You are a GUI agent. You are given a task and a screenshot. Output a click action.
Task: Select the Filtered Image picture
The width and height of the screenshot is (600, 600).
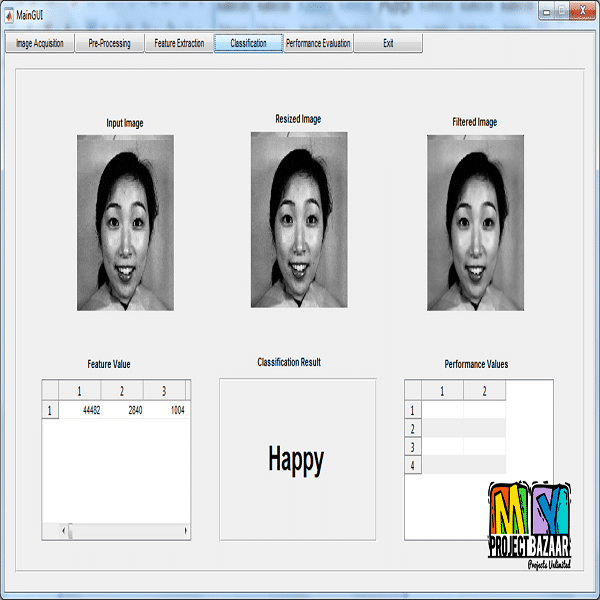[476, 223]
